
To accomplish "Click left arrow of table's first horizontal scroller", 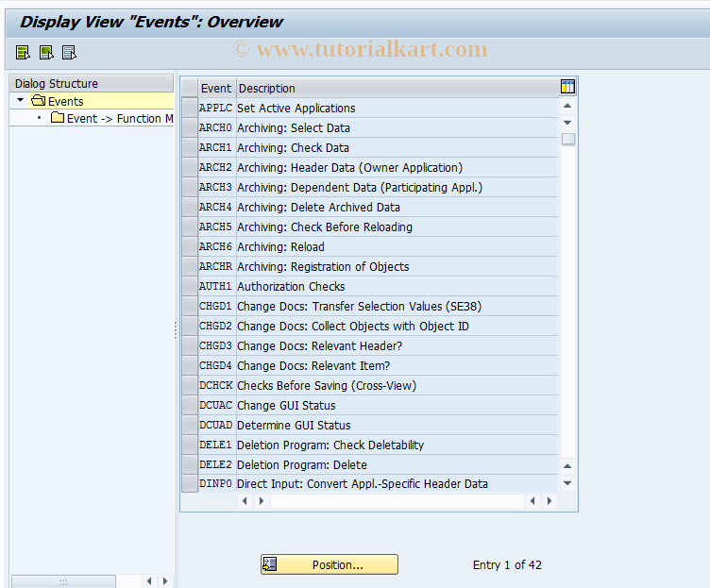I will coord(245,501).
